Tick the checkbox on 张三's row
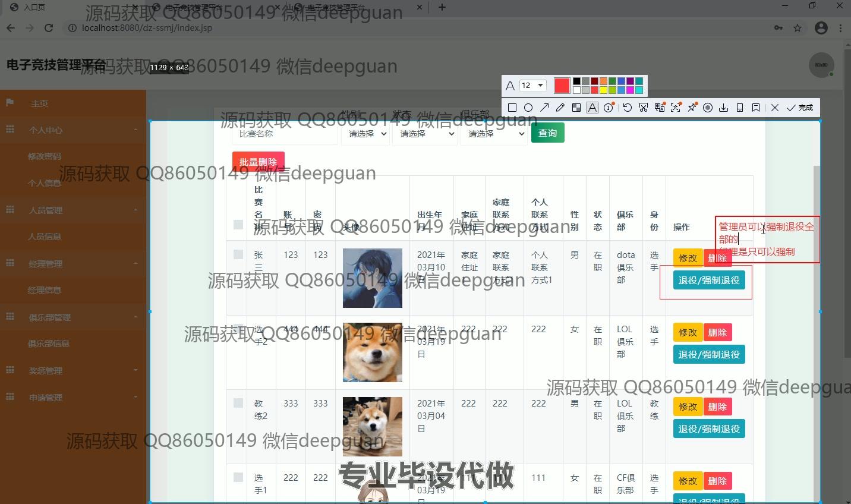Screen dimensions: 851x504 (238, 254)
